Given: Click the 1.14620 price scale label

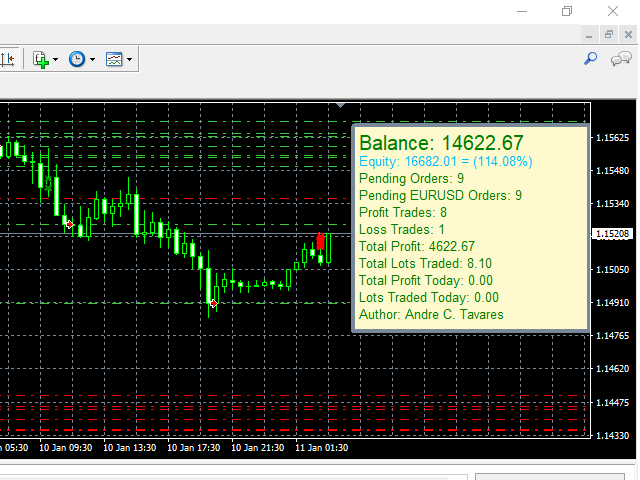Looking at the screenshot, I should (613, 369).
